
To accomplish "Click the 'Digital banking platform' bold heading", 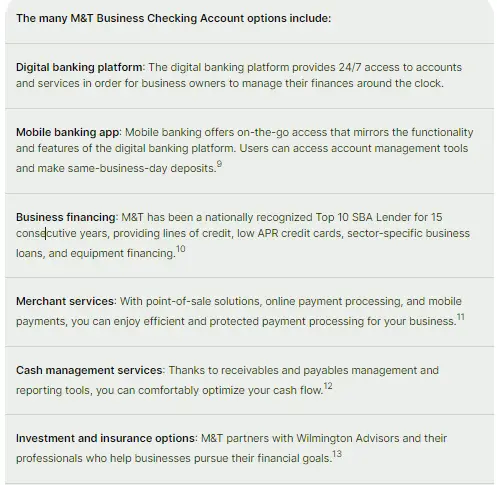I will pyautogui.click(x=79, y=67).
